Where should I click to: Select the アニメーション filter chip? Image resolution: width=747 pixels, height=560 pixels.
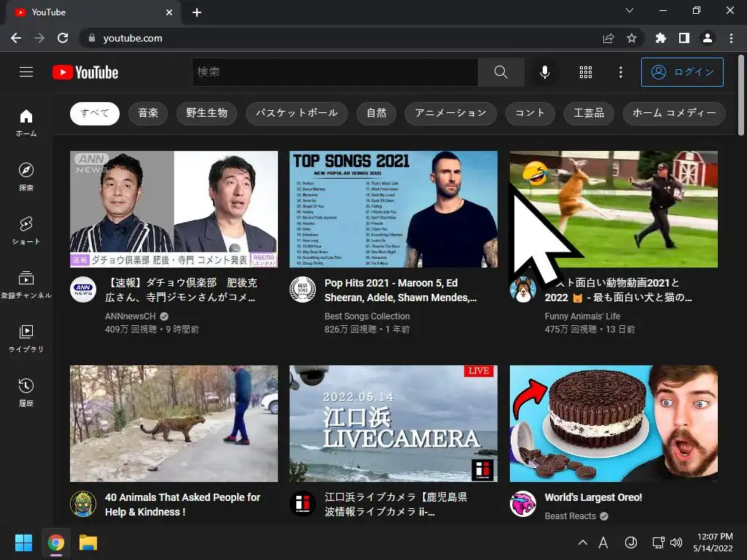tap(451, 113)
